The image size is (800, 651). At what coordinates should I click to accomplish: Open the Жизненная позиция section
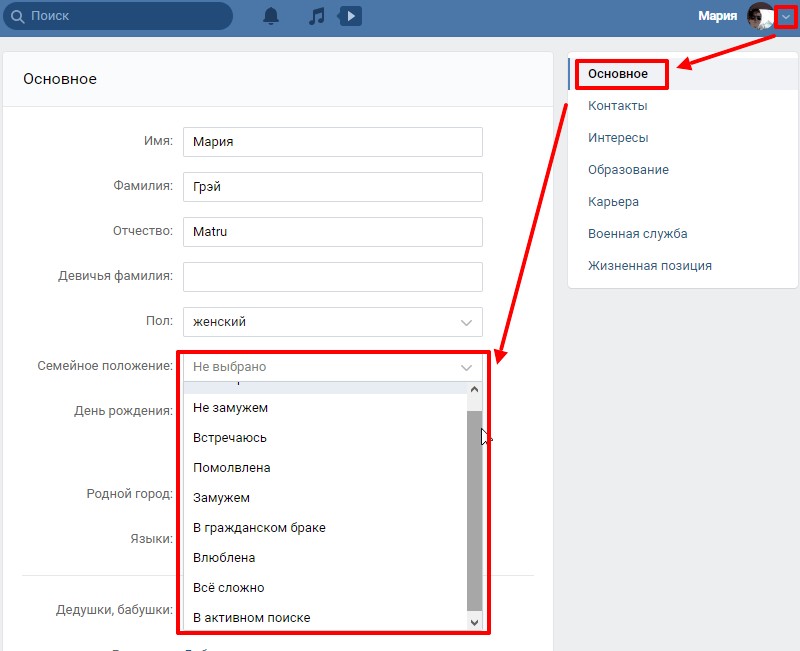[x=649, y=266]
